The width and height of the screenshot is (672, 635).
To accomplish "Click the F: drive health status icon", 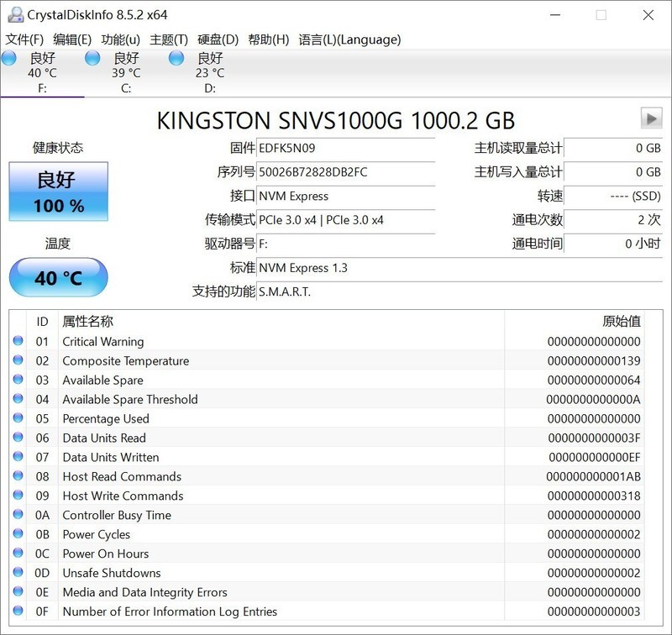I will (x=10, y=58).
